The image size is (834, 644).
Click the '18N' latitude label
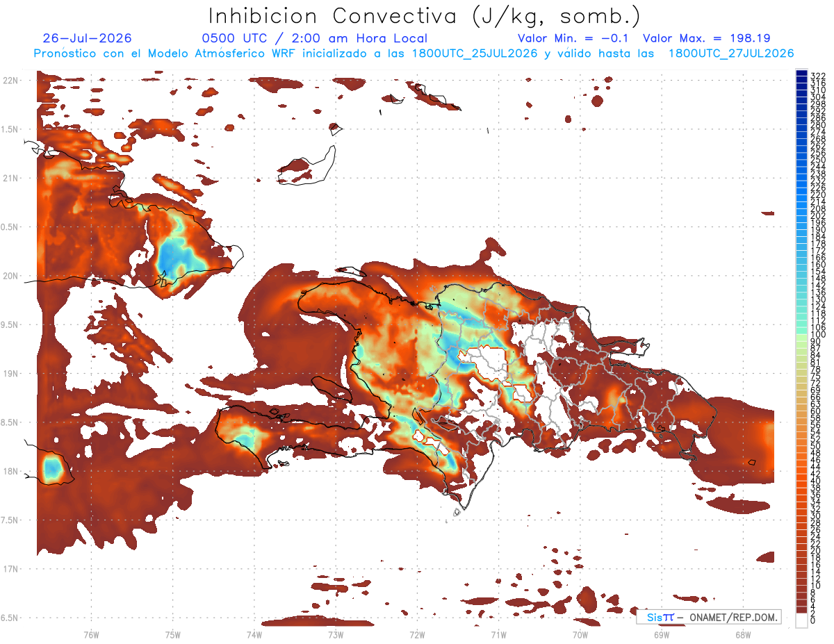click(10, 471)
